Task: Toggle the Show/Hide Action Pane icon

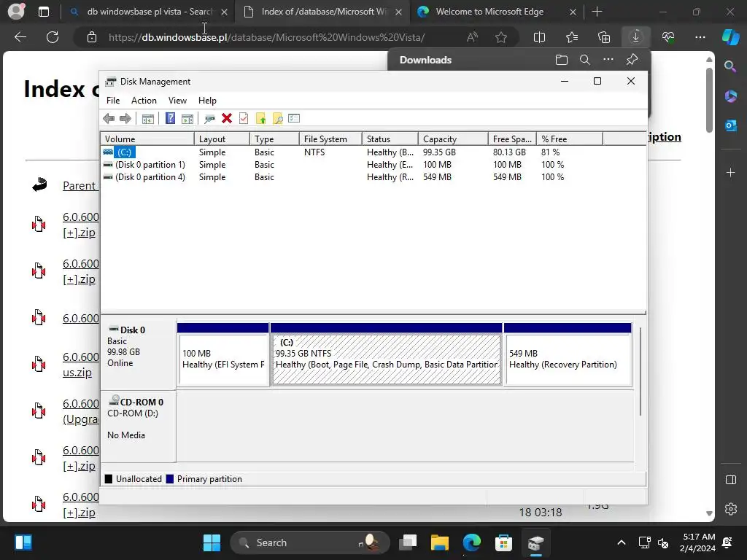Action: (x=187, y=119)
